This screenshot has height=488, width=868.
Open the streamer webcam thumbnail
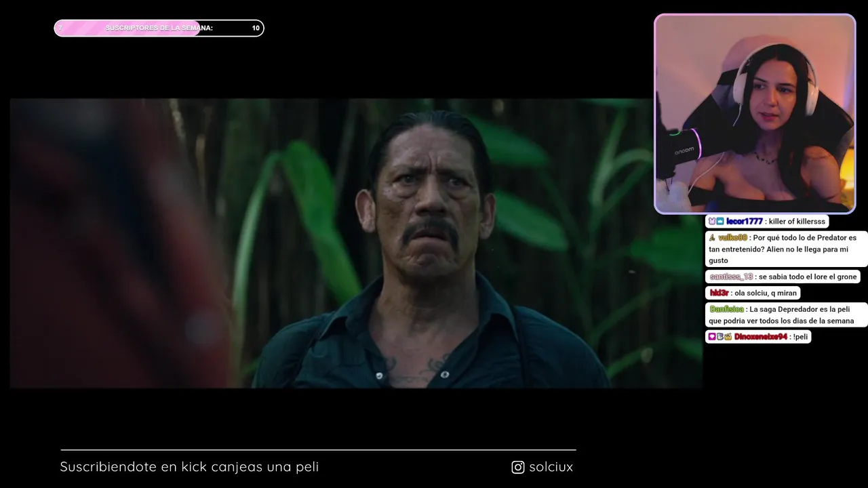[755, 114]
